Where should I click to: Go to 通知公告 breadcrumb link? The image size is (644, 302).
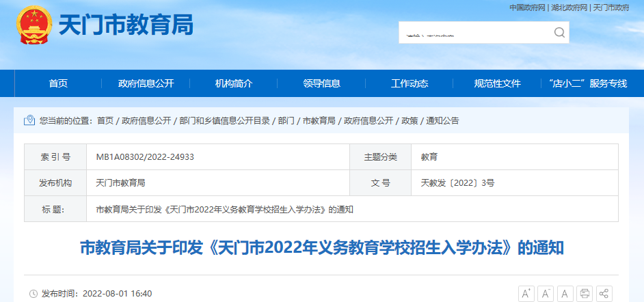(442, 121)
